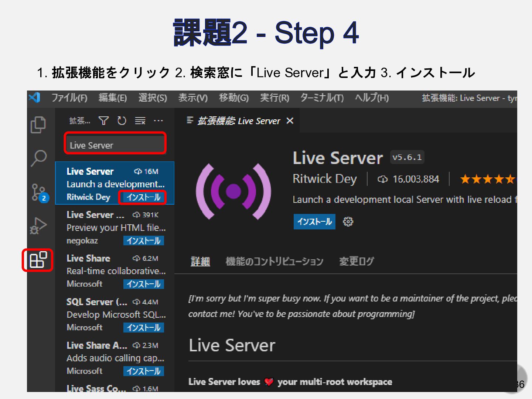
Task: Click the filter extensions funnel icon
Action: pyautogui.click(x=103, y=120)
